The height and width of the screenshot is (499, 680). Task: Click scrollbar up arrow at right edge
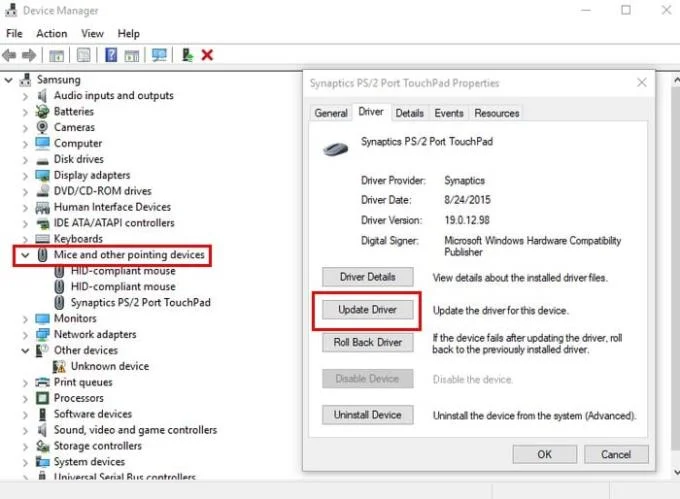click(x=676, y=80)
